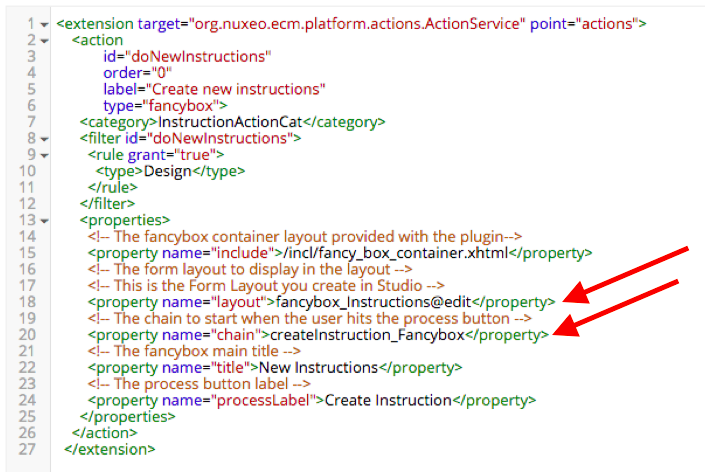Collapse the action element fold arrow on line 2
The height and width of the screenshot is (472, 705).
pos(44,41)
